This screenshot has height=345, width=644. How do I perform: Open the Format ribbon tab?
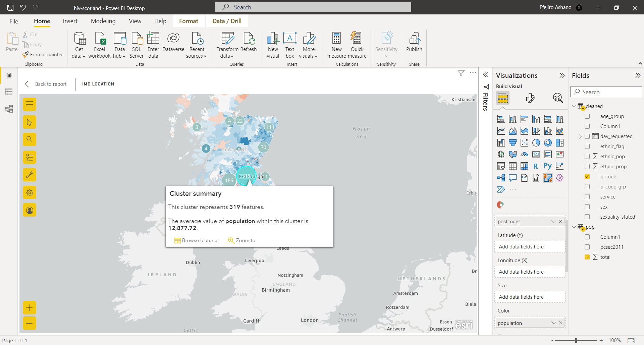click(189, 21)
